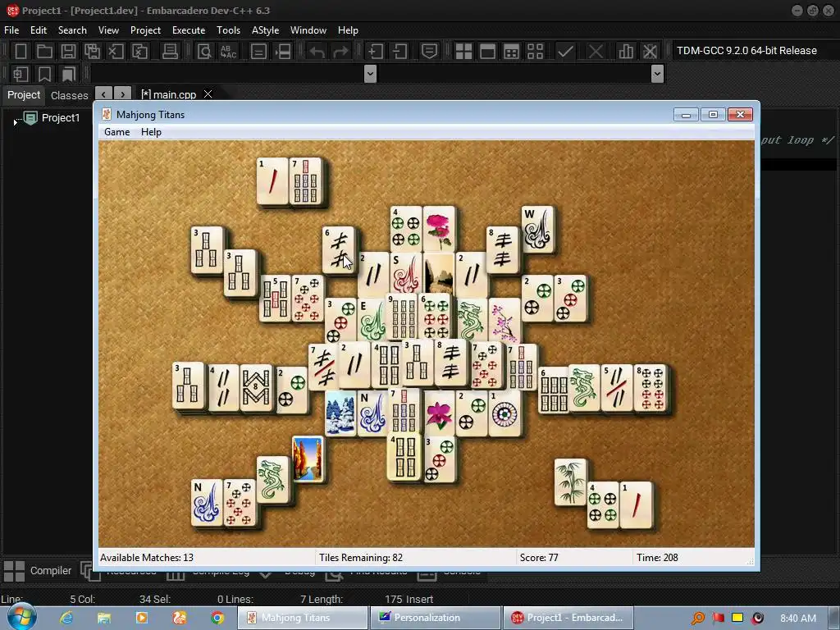840x630 pixels.
Task: Click the Close file toolbar icon
Action: tap(116, 51)
